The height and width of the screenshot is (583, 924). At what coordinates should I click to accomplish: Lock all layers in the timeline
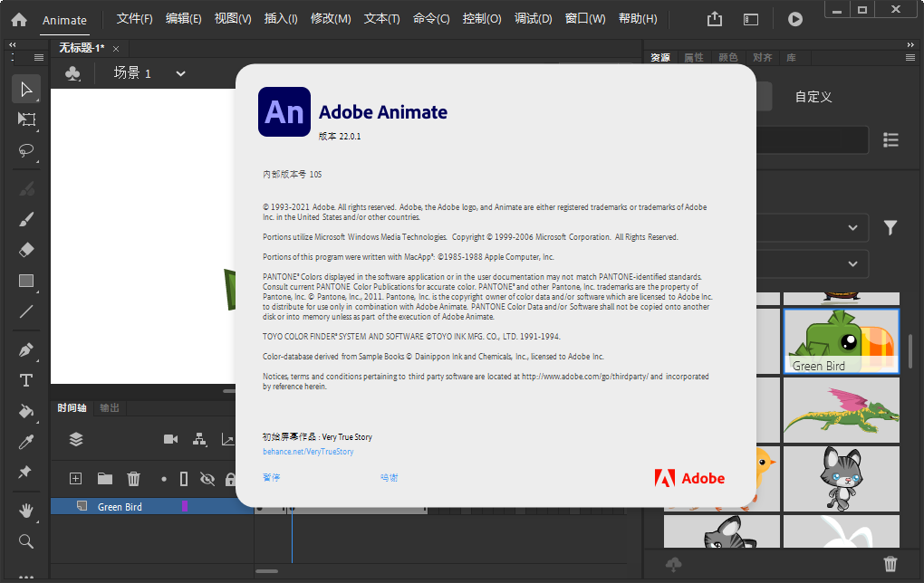[x=231, y=479]
